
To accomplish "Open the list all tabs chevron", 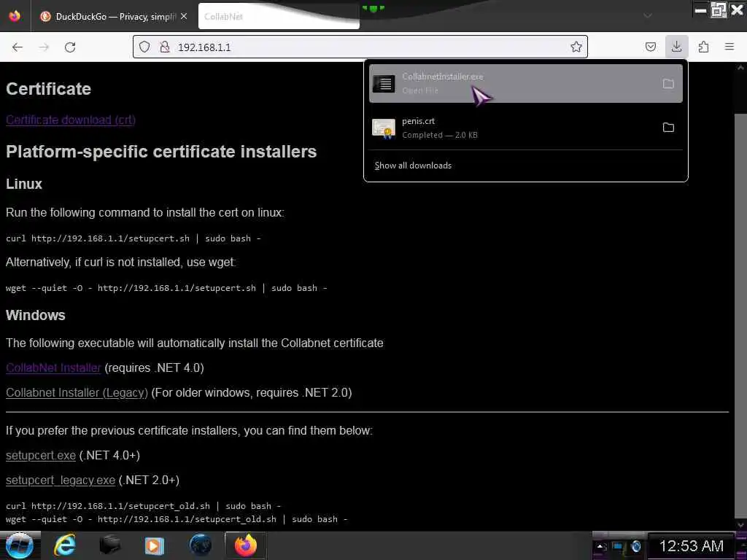I will (x=648, y=16).
